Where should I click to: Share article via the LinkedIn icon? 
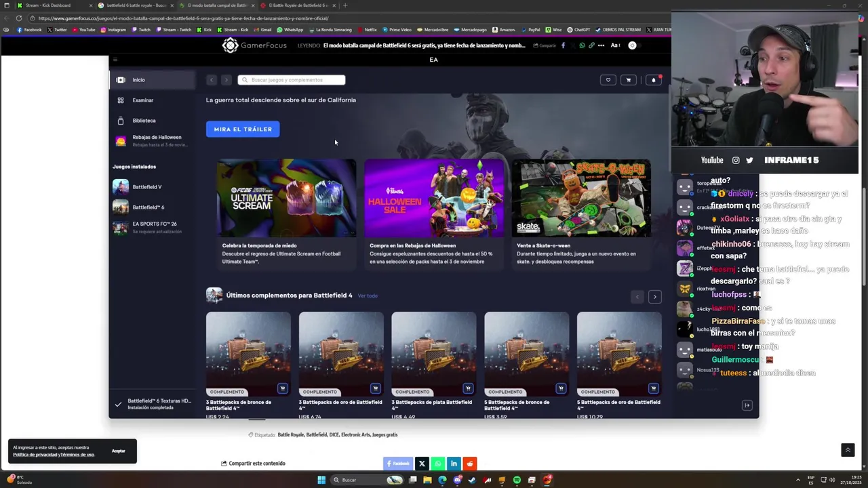coord(454,464)
